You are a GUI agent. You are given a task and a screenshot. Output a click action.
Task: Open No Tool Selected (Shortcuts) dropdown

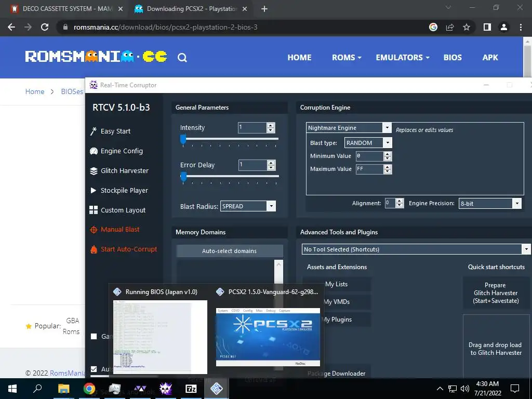click(526, 249)
